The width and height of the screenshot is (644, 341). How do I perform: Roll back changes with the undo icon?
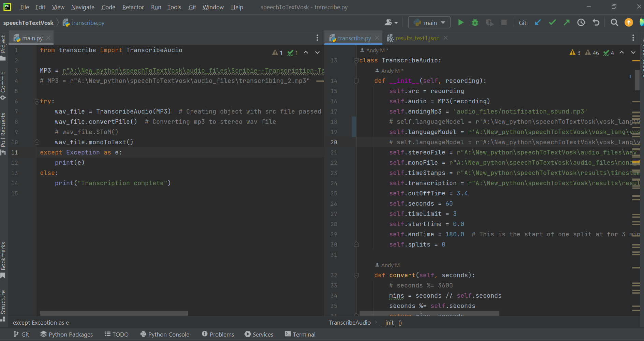(x=596, y=23)
